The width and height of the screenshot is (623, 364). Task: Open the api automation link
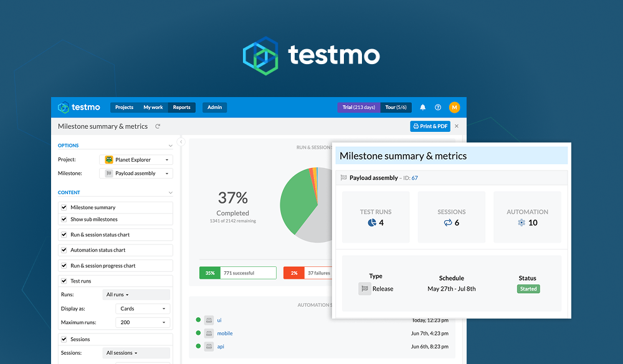[x=221, y=347]
